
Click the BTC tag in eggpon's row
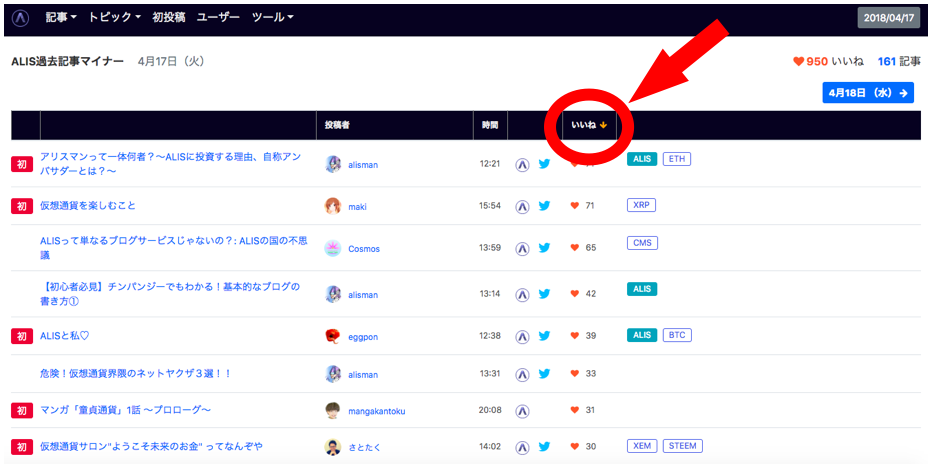click(x=677, y=336)
